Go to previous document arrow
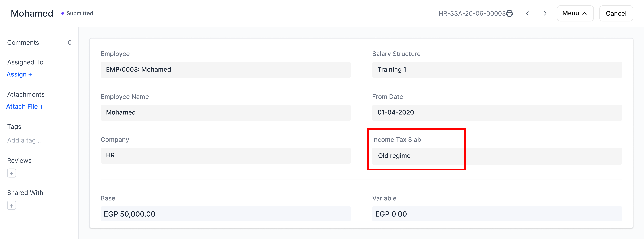Viewport: 644px width, 239px height. (527, 14)
